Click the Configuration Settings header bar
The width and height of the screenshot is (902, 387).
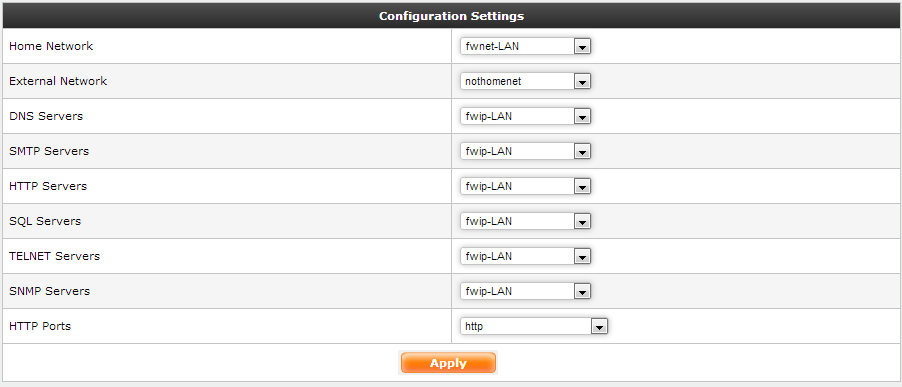click(x=451, y=16)
